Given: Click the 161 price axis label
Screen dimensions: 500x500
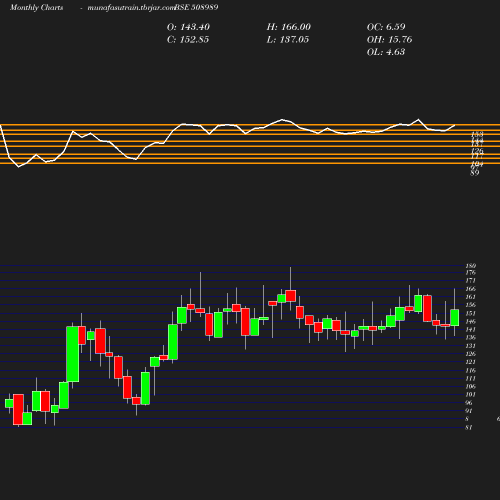Looking at the screenshot, I should pyautogui.click(x=470, y=297).
